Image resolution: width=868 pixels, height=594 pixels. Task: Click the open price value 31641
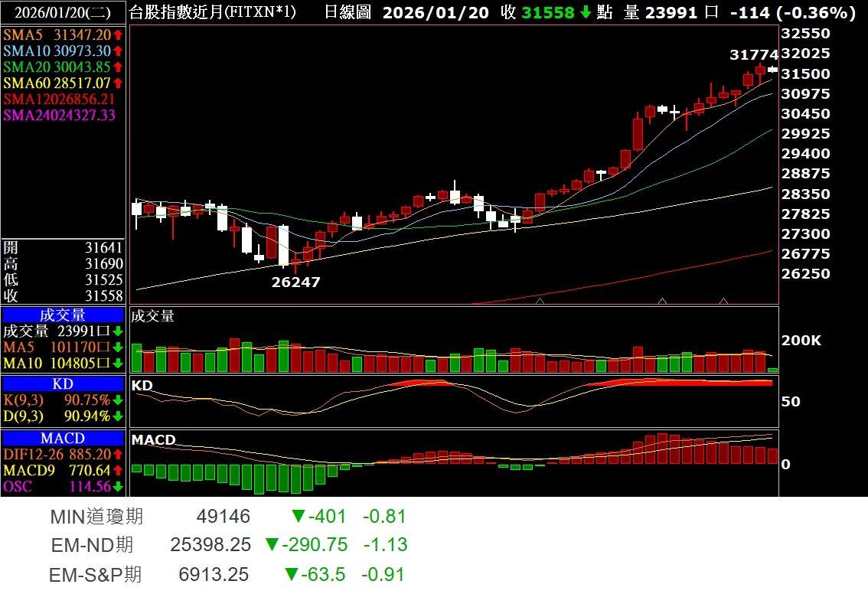[x=103, y=247]
